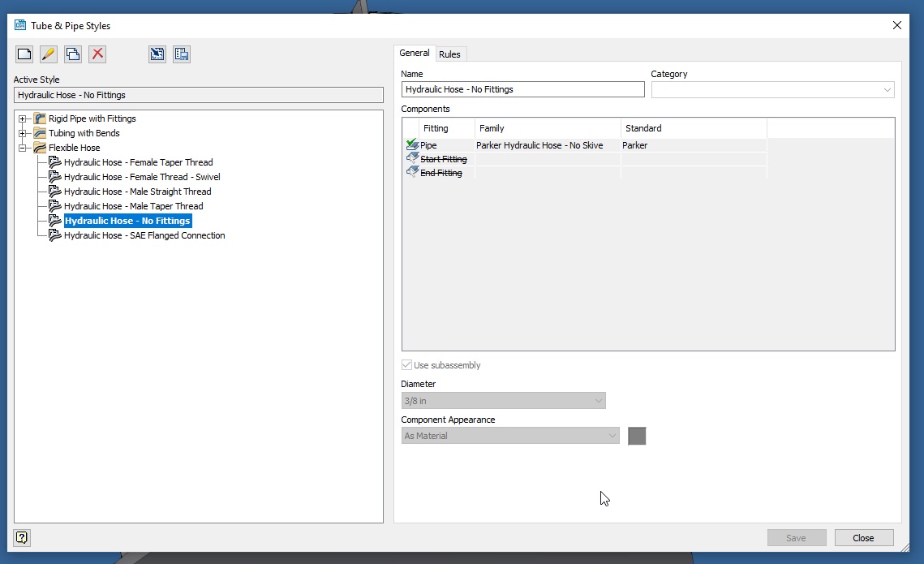Delete the style with red X icon
Image resolution: width=924 pixels, height=564 pixels.
[97, 54]
